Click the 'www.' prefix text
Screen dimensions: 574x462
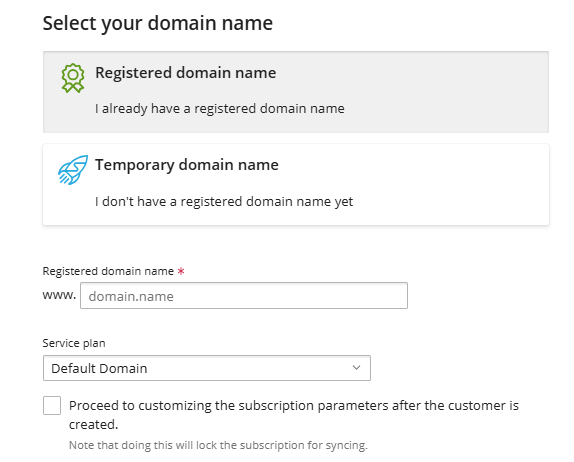(x=59, y=295)
